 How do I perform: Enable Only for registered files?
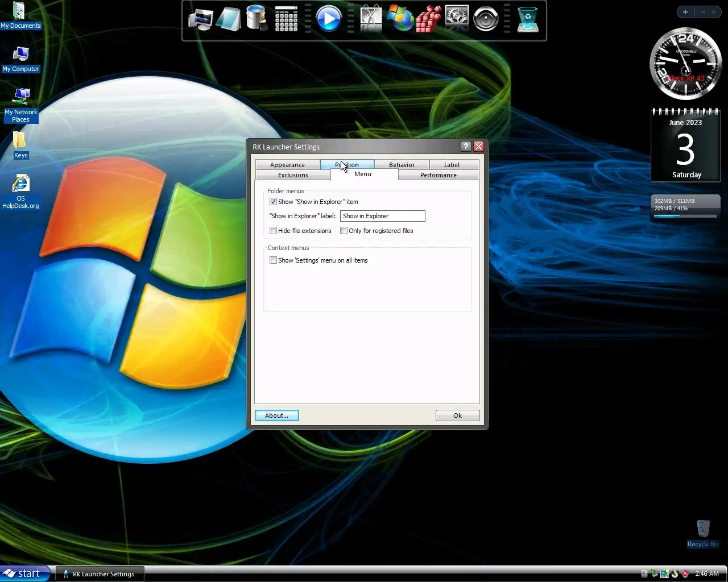[x=344, y=231]
